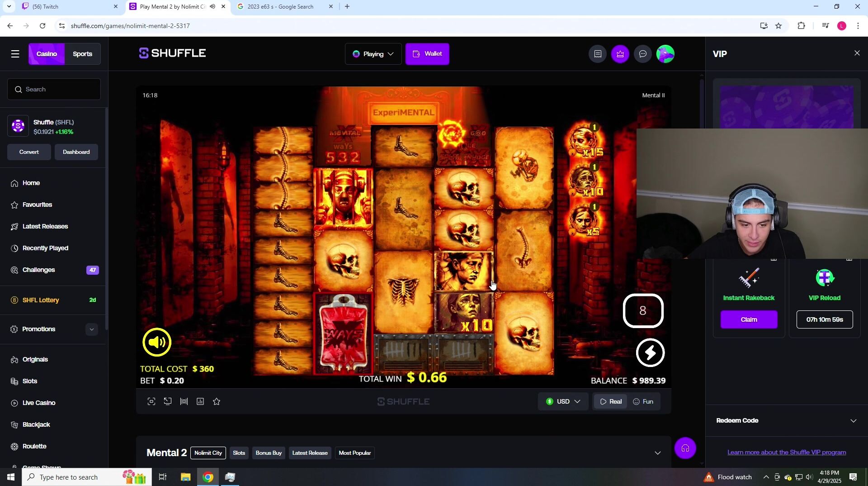Click the Instant Rakeback icon

tap(749, 278)
